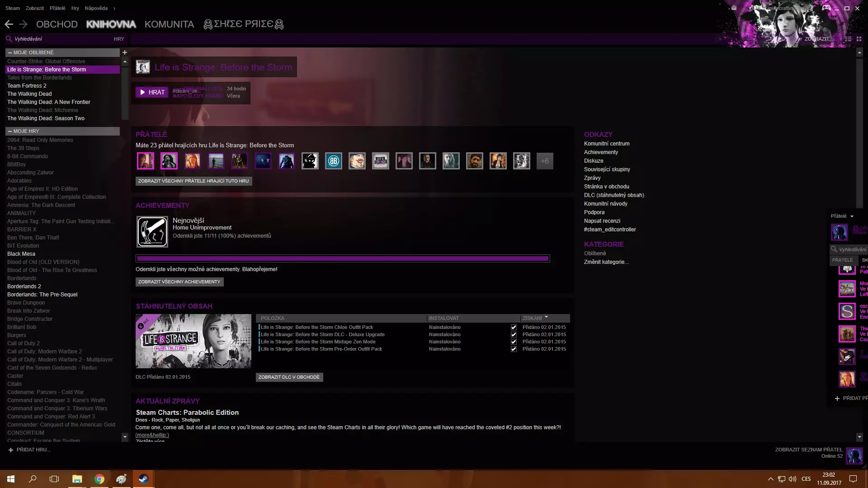Screen dimensions: 868x488
Task: Toggle Deluxe Upgrade DLC installed checkbox
Action: point(514,335)
